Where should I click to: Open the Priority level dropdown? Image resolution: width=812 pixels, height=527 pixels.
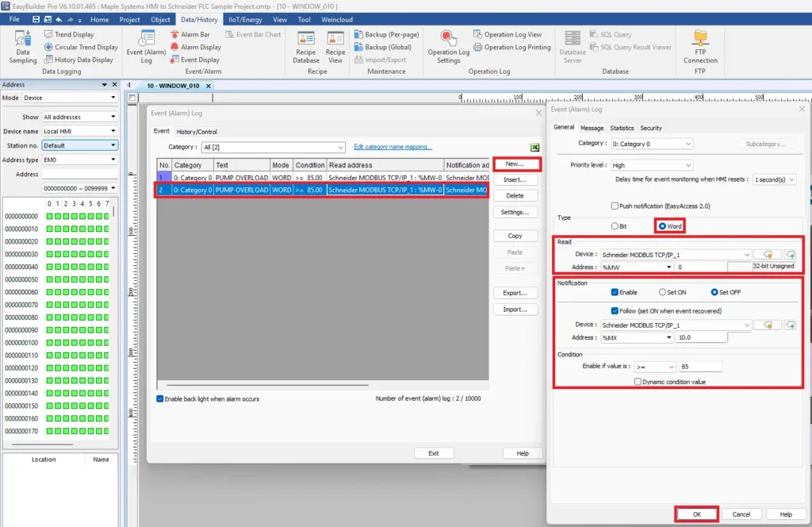[x=652, y=165]
